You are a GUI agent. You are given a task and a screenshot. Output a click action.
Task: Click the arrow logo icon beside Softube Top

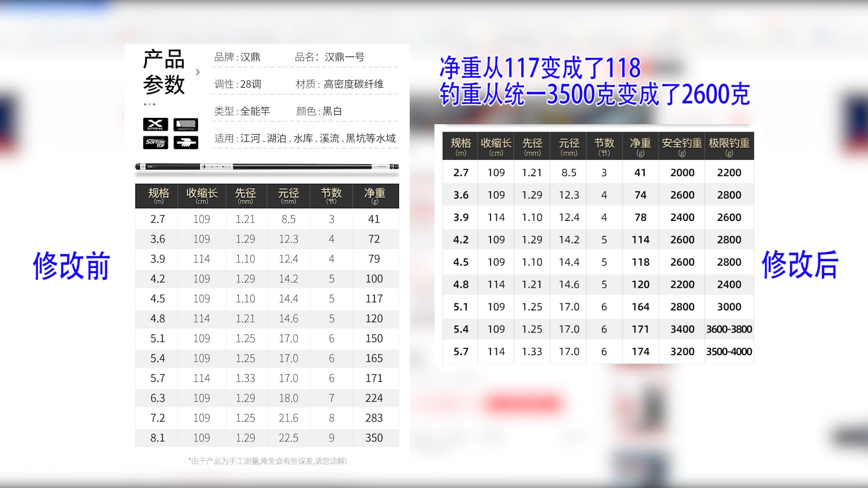[x=186, y=143]
